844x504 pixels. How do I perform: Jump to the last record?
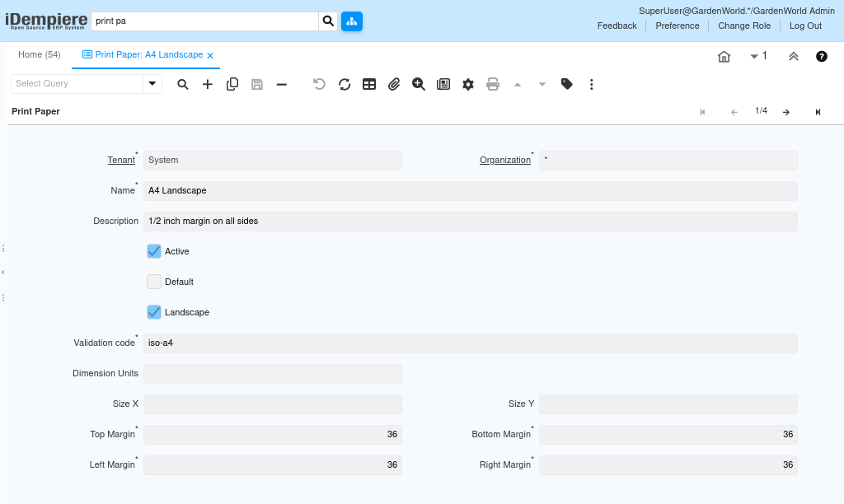[x=818, y=112]
